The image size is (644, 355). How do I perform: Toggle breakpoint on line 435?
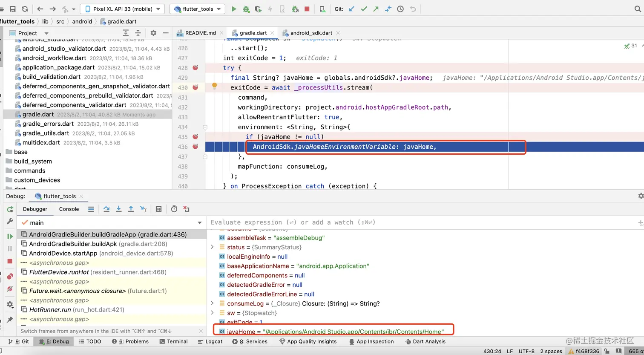coord(195,137)
